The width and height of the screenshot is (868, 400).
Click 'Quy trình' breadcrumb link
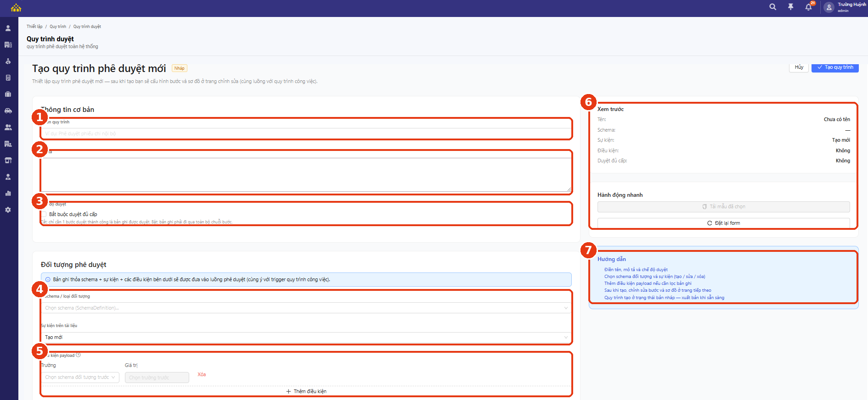tap(58, 27)
